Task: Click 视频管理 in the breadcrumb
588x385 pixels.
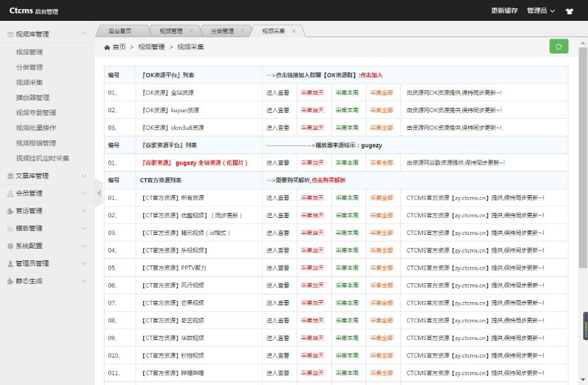Action: click(x=152, y=47)
